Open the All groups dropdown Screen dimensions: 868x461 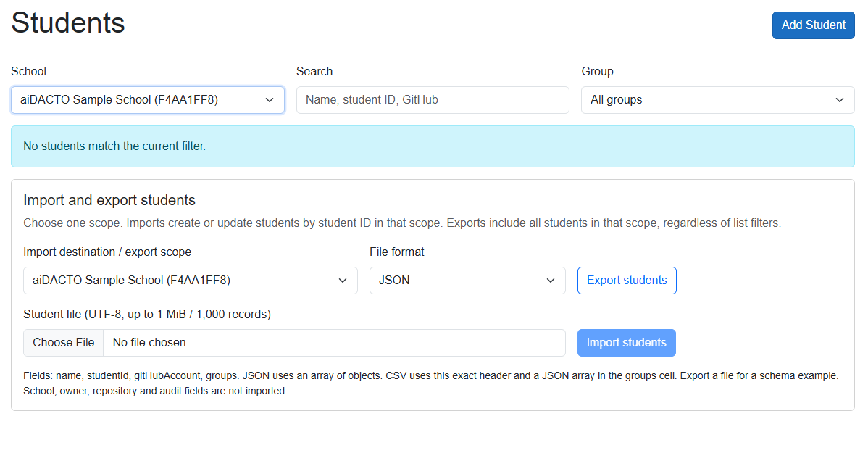717,100
